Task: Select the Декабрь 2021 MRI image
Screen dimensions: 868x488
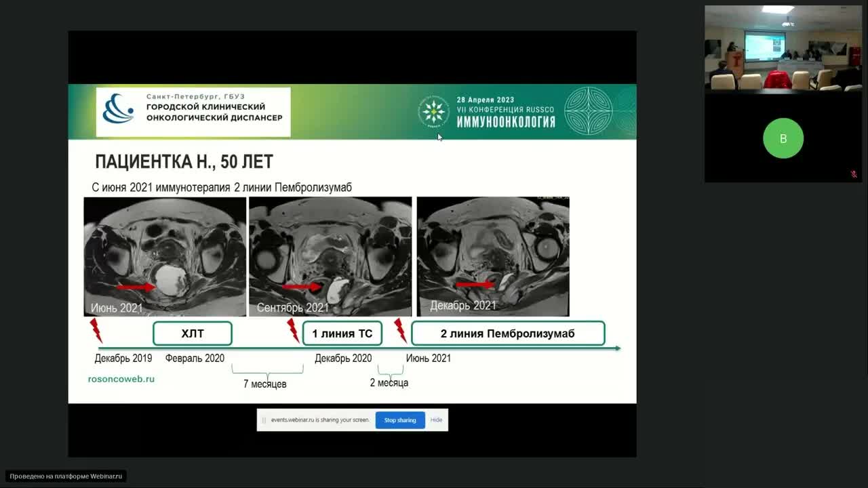Action: click(493, 256)
